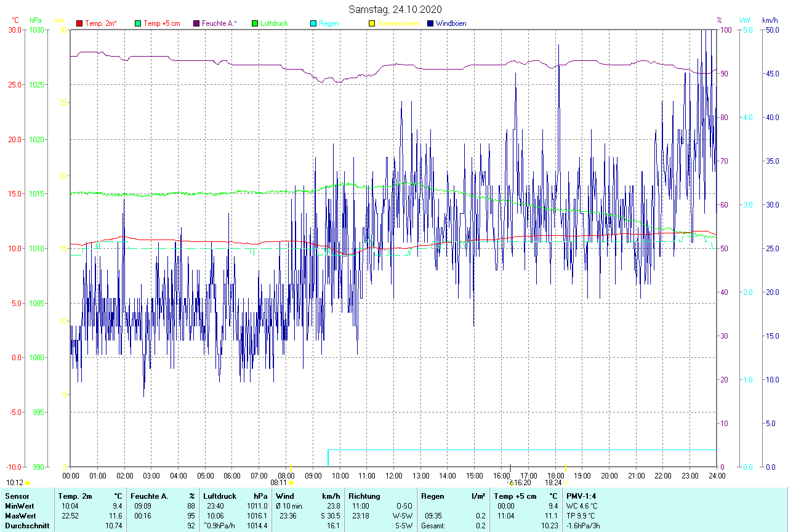Select the chart title Samstag, 24.10.2020

[395, 9]
